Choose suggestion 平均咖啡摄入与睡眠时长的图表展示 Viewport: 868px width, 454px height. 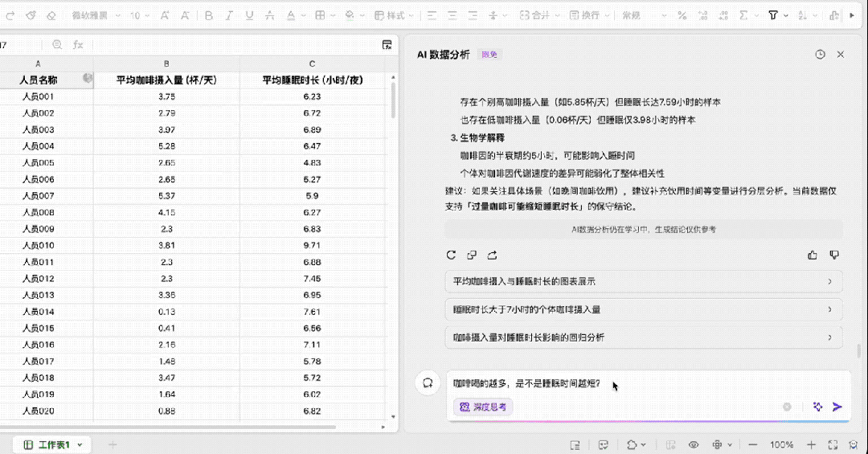(644, 281)
